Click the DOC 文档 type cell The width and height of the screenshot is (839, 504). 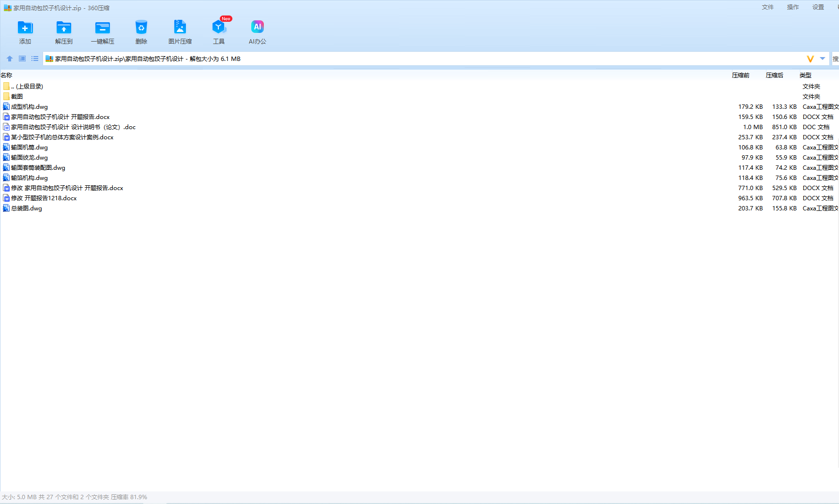click(x=816, y=127)
